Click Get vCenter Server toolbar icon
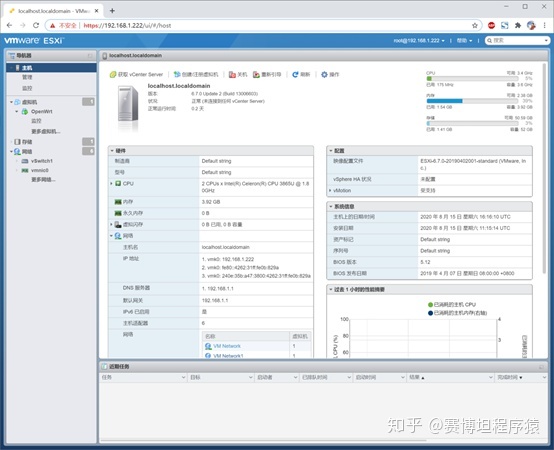 click(113, 75)
